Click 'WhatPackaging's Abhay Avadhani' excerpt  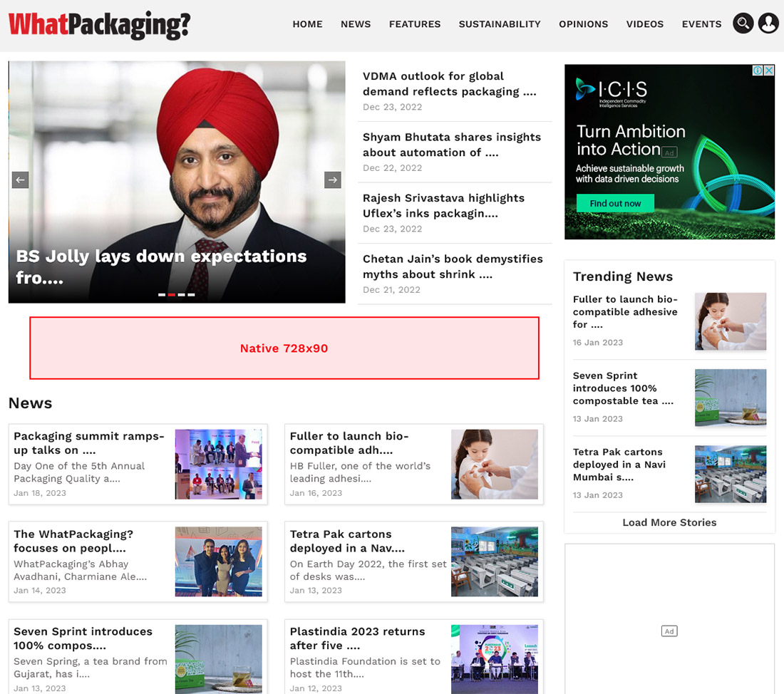(x=80, y=570)
